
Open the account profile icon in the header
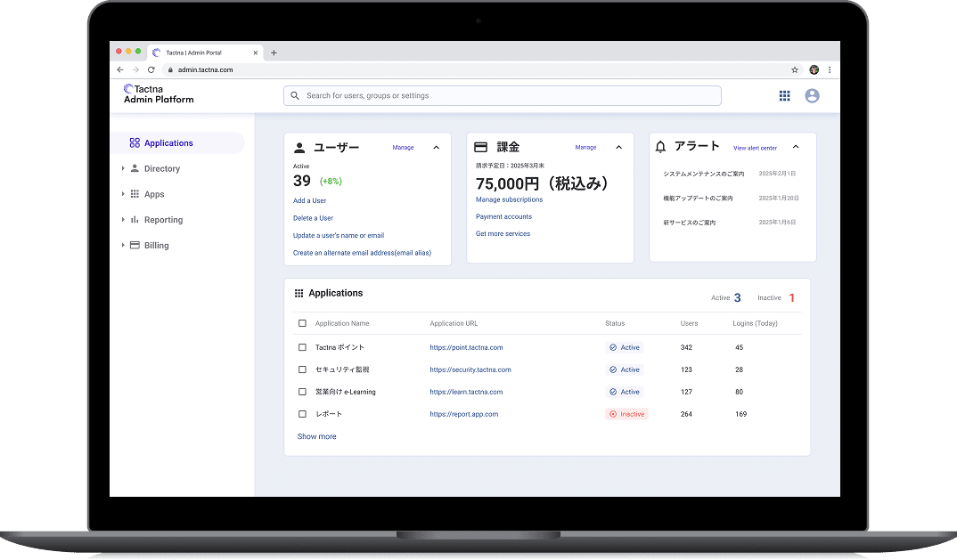tap(812, 96)
